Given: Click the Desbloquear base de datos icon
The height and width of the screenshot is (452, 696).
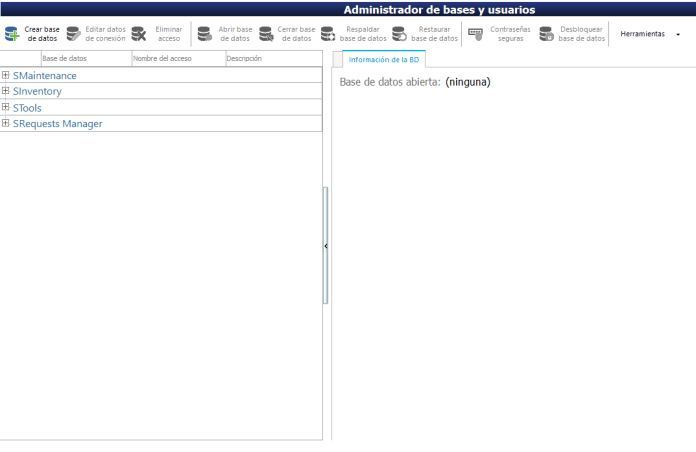Looking at the screenshot, I should (546, 34).
